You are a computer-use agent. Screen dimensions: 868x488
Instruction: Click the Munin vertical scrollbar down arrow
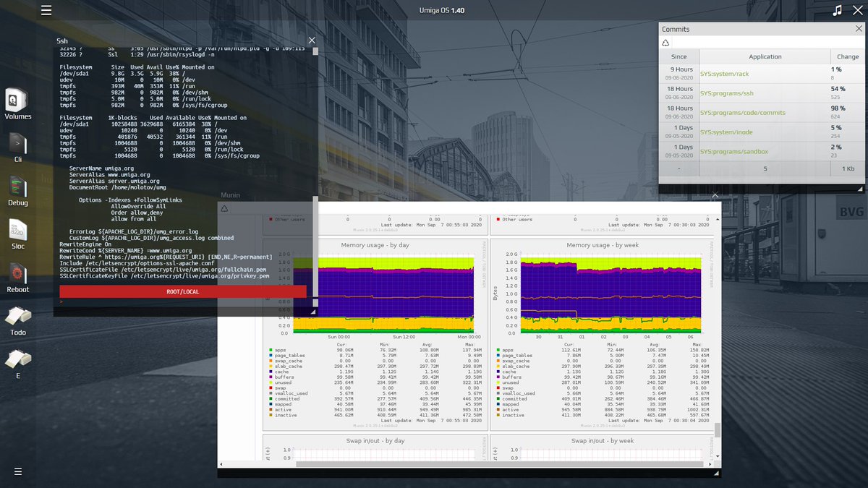(x=718, y=455)
